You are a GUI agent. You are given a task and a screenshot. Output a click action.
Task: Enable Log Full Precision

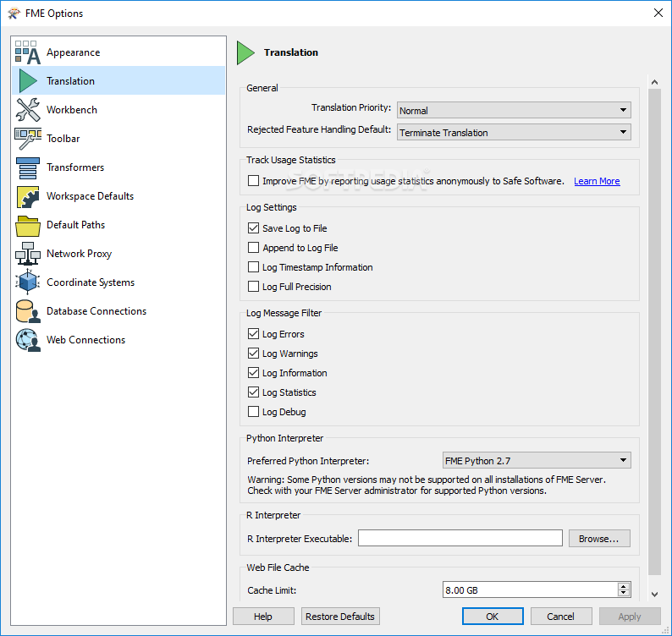click(253, 286)
